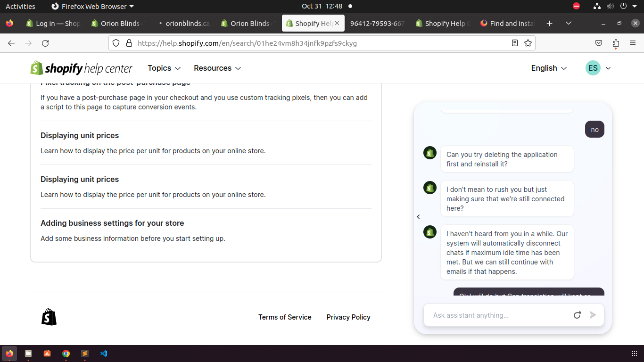Click the Shopify help center logo
Viewport: 644px width, 362px height.
point(82,68)
